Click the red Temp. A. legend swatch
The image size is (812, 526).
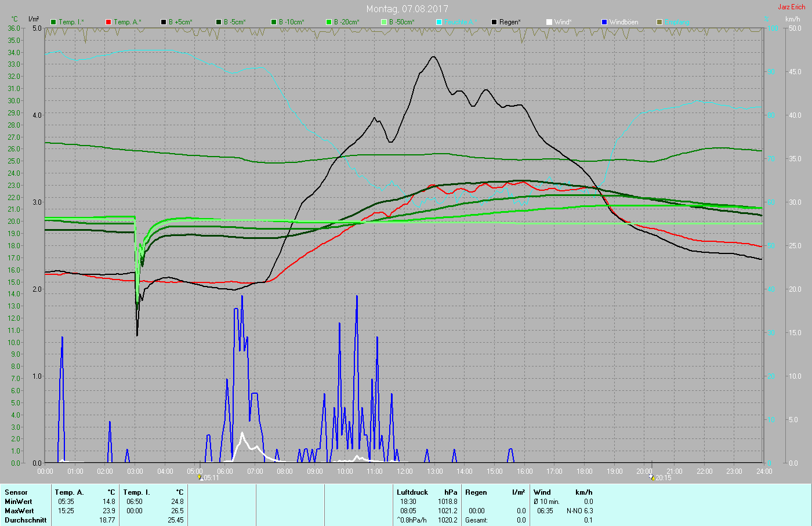tap(108, 22)
